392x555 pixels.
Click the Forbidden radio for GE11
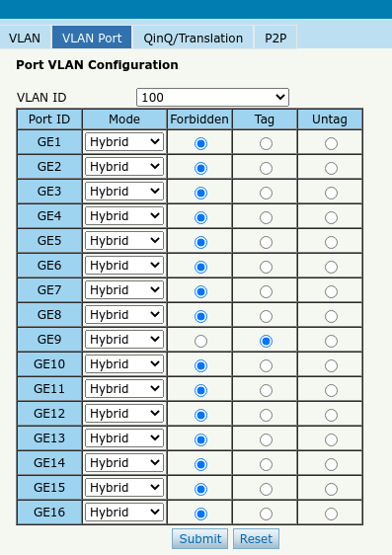pos(200,391)
